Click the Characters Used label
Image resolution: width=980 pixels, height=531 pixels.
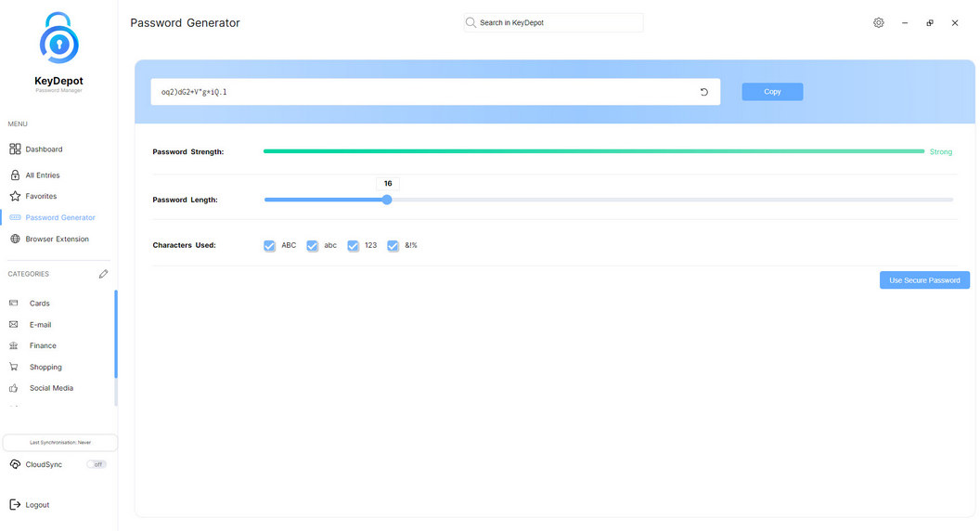[184, 245]
